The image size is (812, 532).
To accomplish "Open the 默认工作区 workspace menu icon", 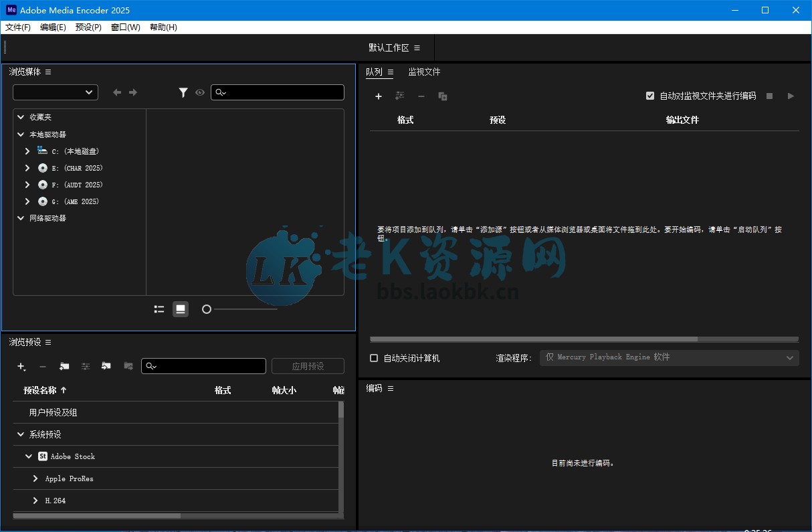I will 417,48.
